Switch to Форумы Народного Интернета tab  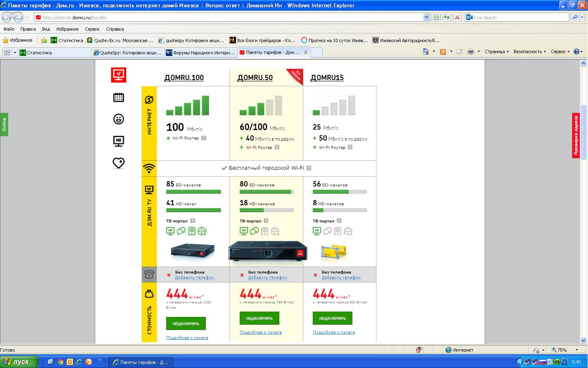coord(201,52)
